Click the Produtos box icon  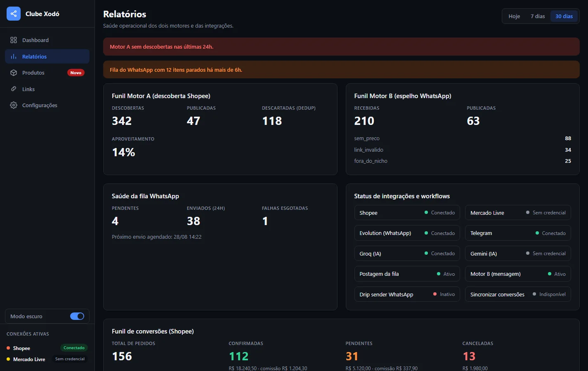coord(14,73)
